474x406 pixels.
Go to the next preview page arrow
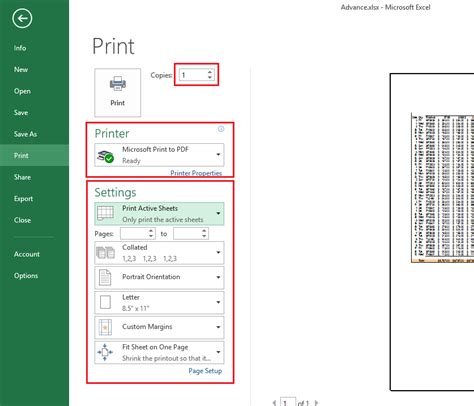point(316,403)
